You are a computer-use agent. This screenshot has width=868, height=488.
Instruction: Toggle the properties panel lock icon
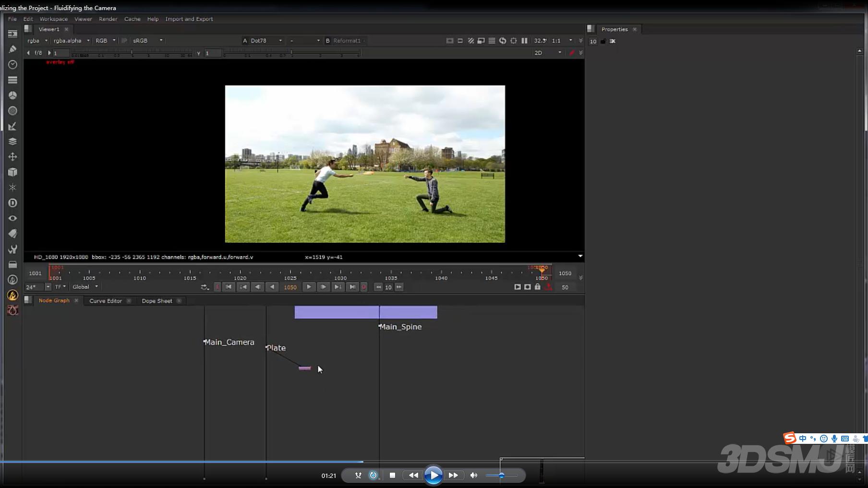(x=603, y=41)
